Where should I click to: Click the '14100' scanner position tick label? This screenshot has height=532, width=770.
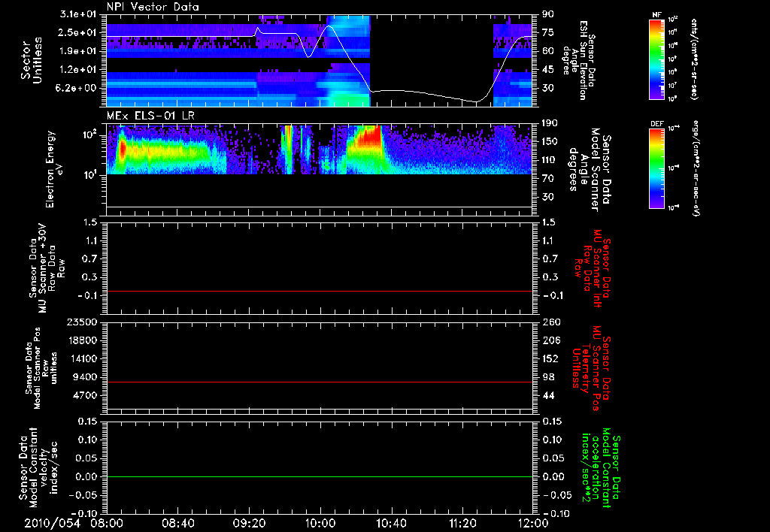tap(83, 358)
